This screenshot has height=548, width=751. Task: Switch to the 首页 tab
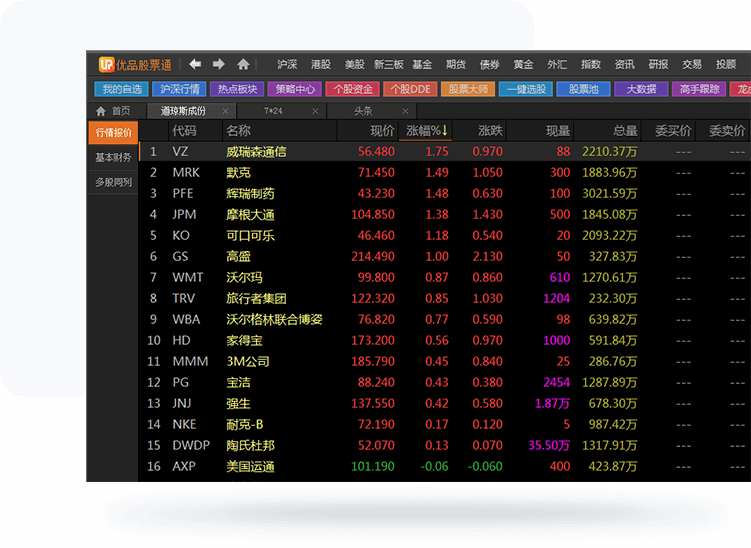114,111
